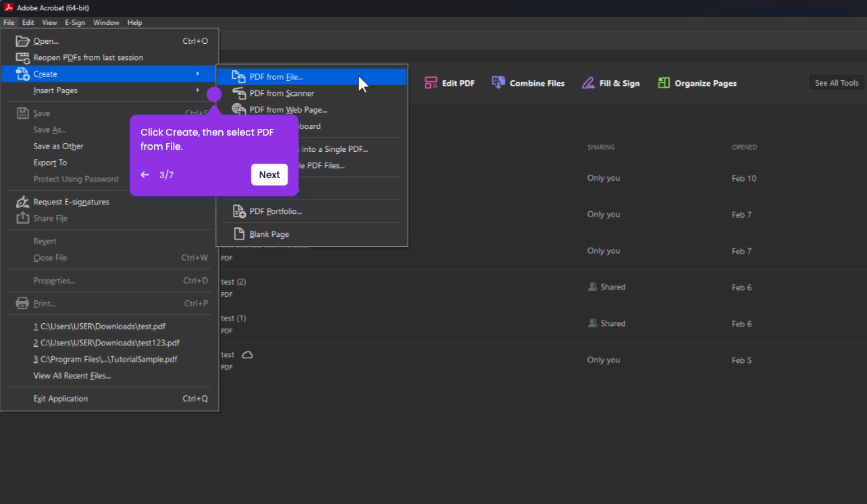867x504 pixels.
Task: Click the Print printer icon
Action: [23, 304]
